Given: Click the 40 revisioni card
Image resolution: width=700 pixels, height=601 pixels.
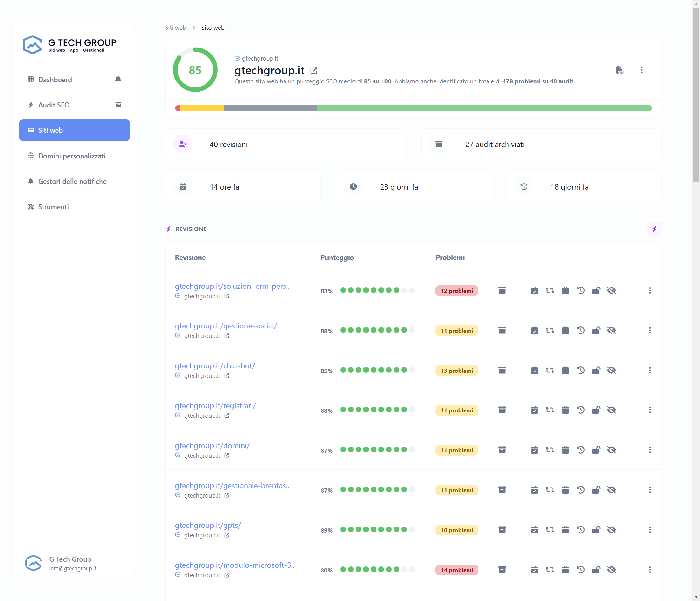Looking at the screenshot, I should 285,144.
